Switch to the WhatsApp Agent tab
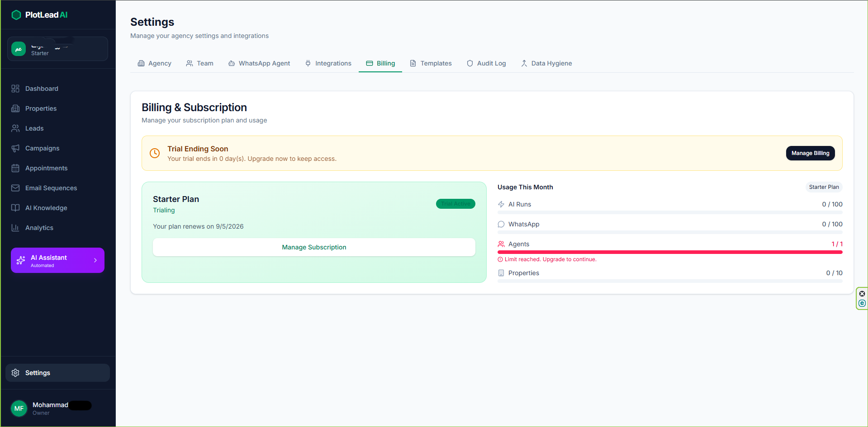The height and width of the screenshot is (427, 868). pos(259,63)
